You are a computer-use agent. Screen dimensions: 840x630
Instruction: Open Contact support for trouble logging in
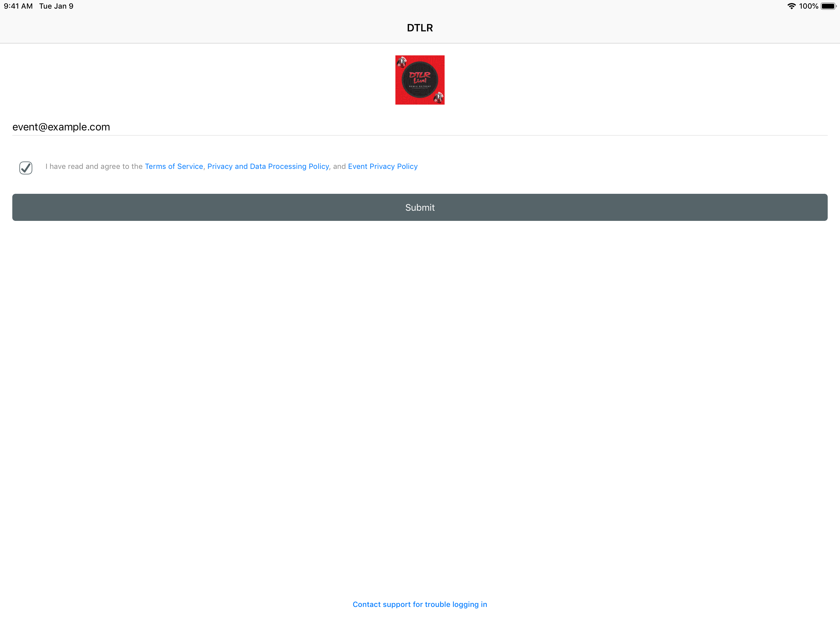[420, 604]
